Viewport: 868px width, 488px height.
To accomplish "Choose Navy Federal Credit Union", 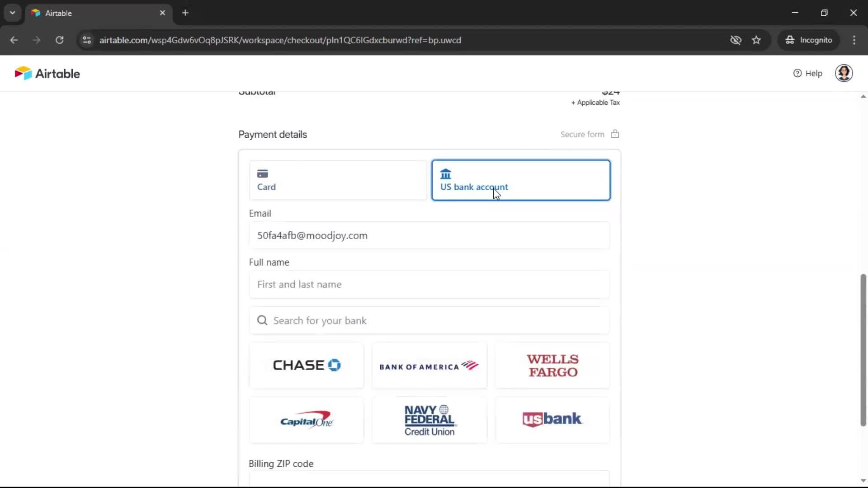I will (x=429, y=420).
